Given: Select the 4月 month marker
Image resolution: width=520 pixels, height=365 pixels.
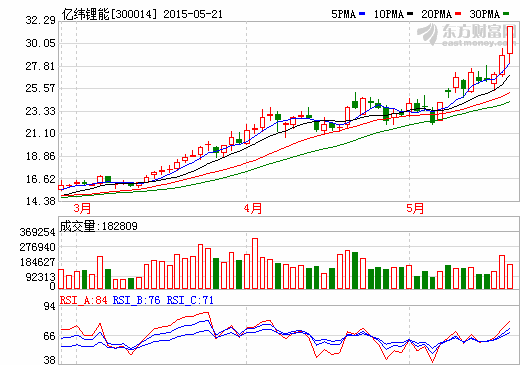Looking at the screenshot, I should (x=252, y=209).
